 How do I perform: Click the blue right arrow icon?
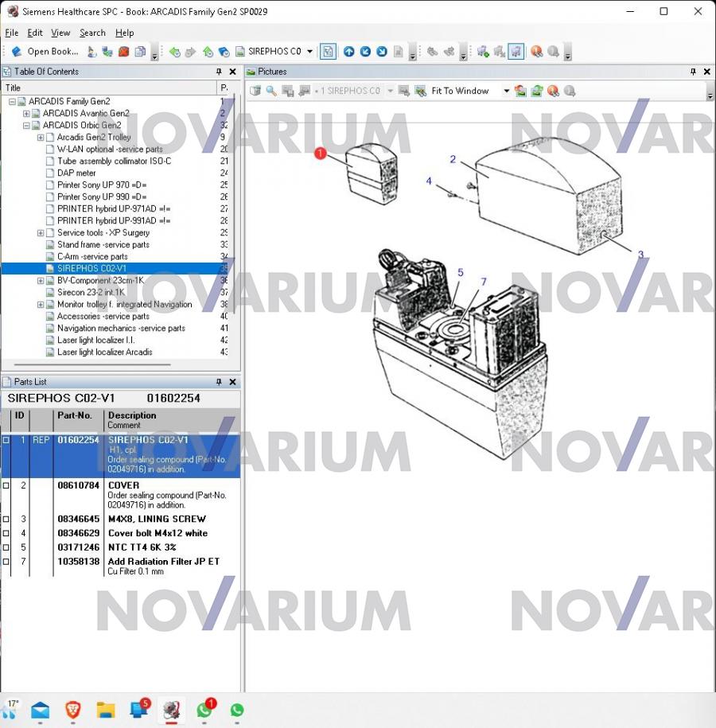click(382, 52)
